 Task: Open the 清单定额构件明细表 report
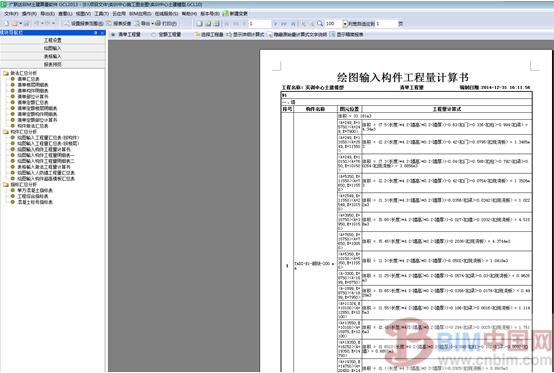[37, 114]
